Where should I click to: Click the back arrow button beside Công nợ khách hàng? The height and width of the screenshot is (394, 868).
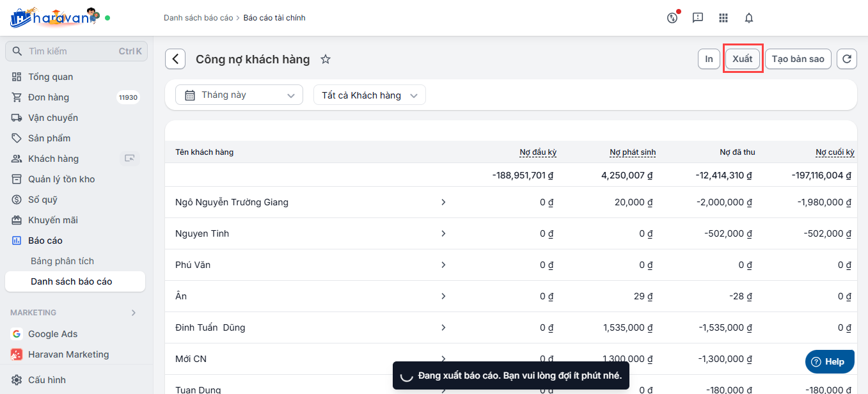(x=175, y=59)
